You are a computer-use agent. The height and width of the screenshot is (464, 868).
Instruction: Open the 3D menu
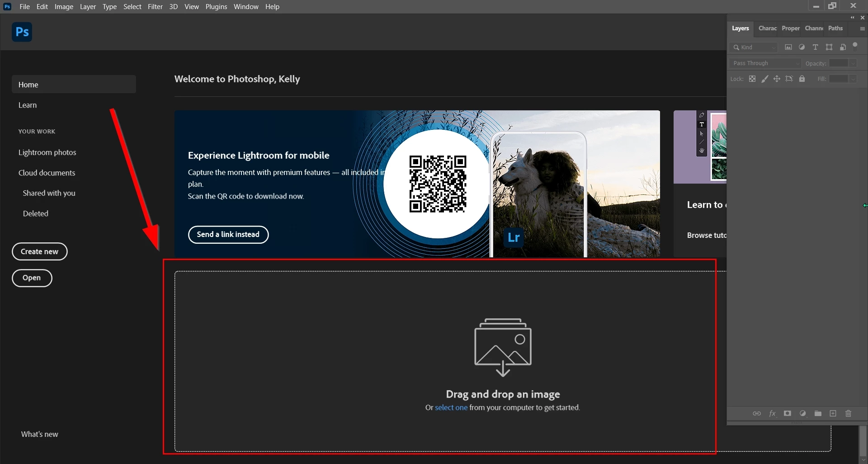(x=173, y=7)
